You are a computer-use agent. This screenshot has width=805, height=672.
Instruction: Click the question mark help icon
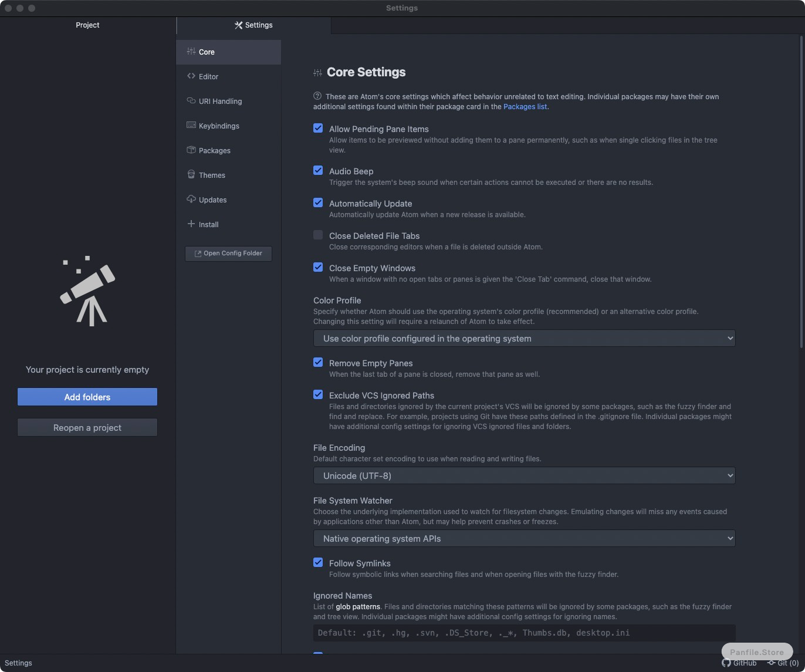(x=317, y=96)
